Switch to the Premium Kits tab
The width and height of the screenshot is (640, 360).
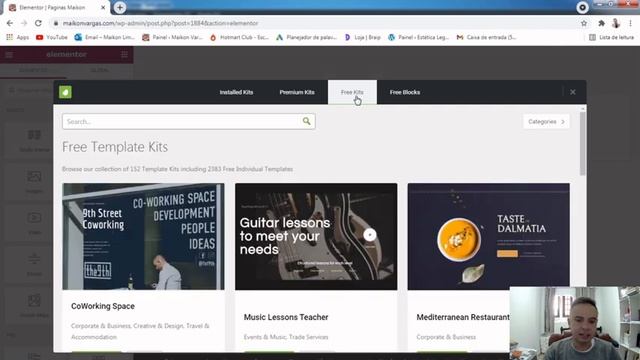[297, 92]
